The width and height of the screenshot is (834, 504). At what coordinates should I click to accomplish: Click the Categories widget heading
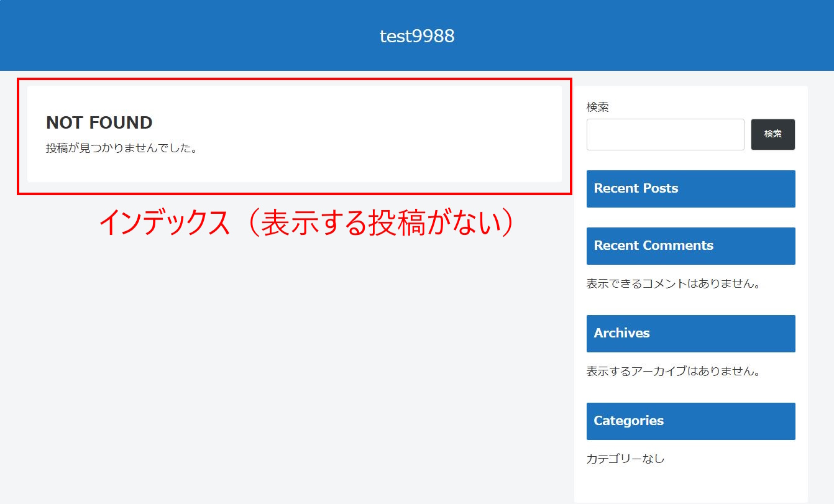[628, 421]
